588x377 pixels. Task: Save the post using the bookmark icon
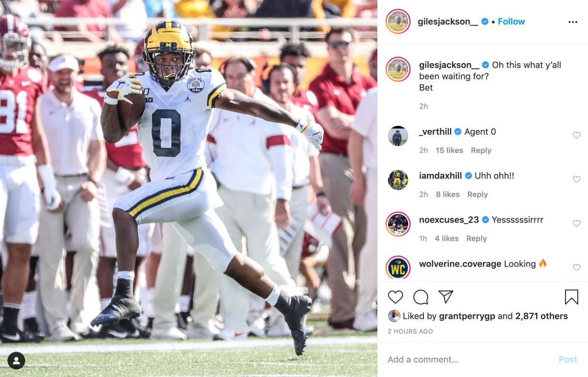point(570,297)
